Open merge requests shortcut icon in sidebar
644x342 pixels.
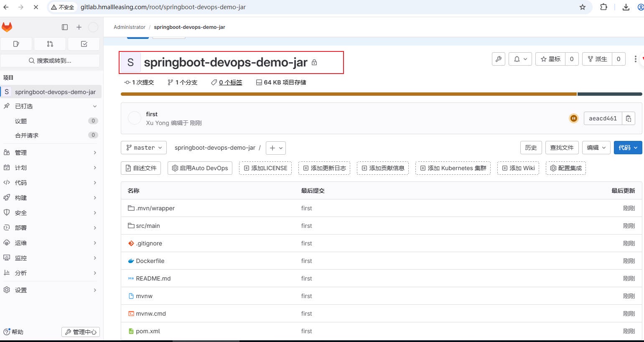[x=50, y=44]
